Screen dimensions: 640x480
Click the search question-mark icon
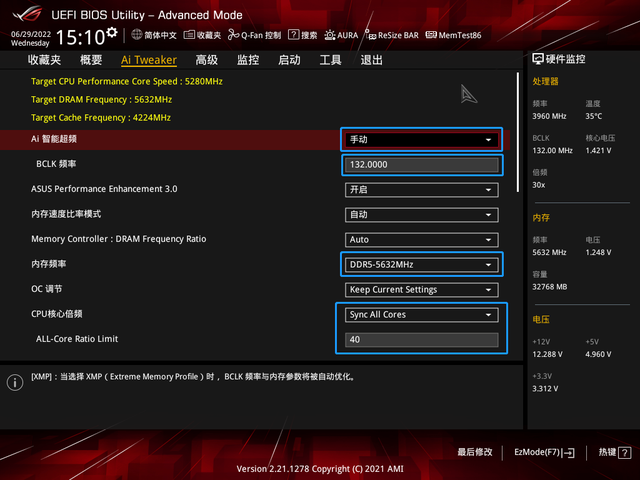293,35
